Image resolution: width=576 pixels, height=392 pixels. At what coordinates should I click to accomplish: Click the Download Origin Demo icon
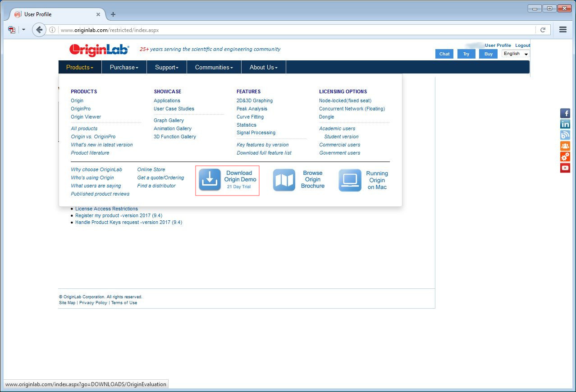click(210, 180)
